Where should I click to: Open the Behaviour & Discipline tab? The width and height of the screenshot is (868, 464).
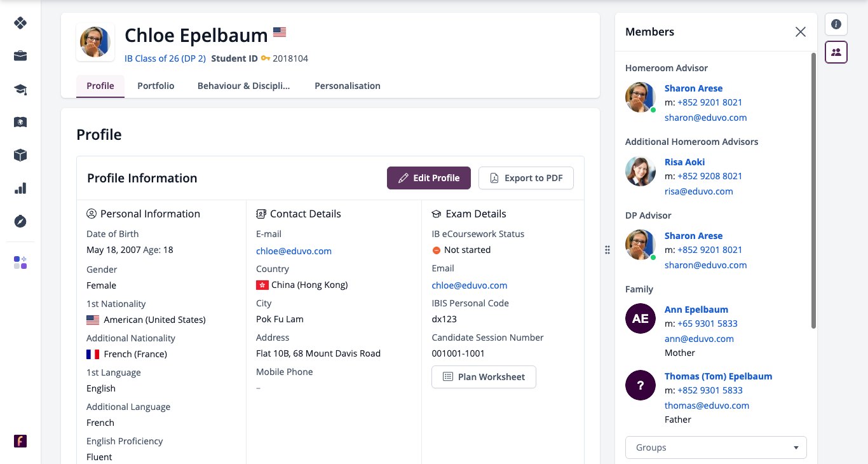pos(243,86)
